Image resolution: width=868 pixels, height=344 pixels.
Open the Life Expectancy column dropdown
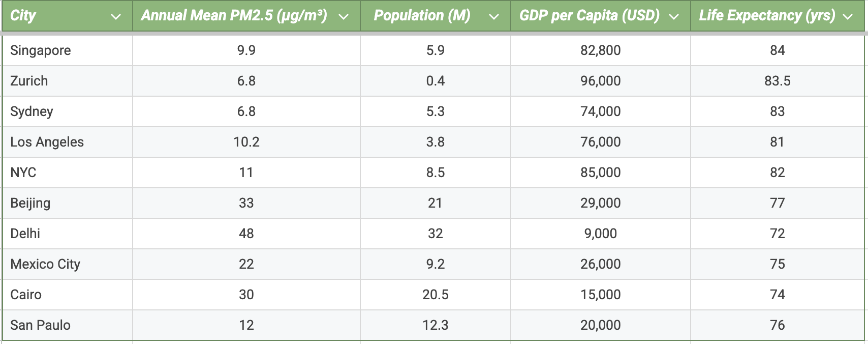coord(847,17)
